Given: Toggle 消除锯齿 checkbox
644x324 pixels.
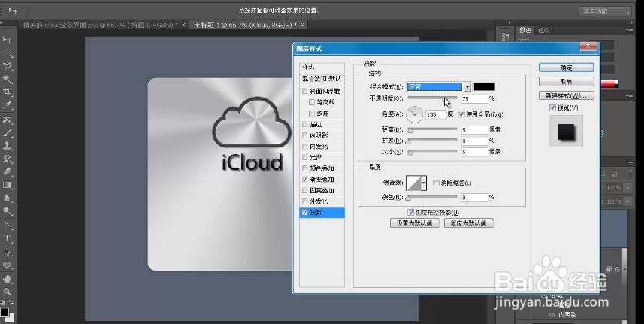Looking at the screenshot, I should [436, 183].
